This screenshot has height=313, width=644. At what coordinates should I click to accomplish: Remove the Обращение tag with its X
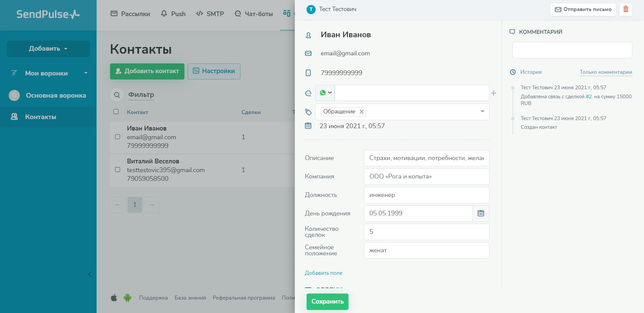coord(362,112)
